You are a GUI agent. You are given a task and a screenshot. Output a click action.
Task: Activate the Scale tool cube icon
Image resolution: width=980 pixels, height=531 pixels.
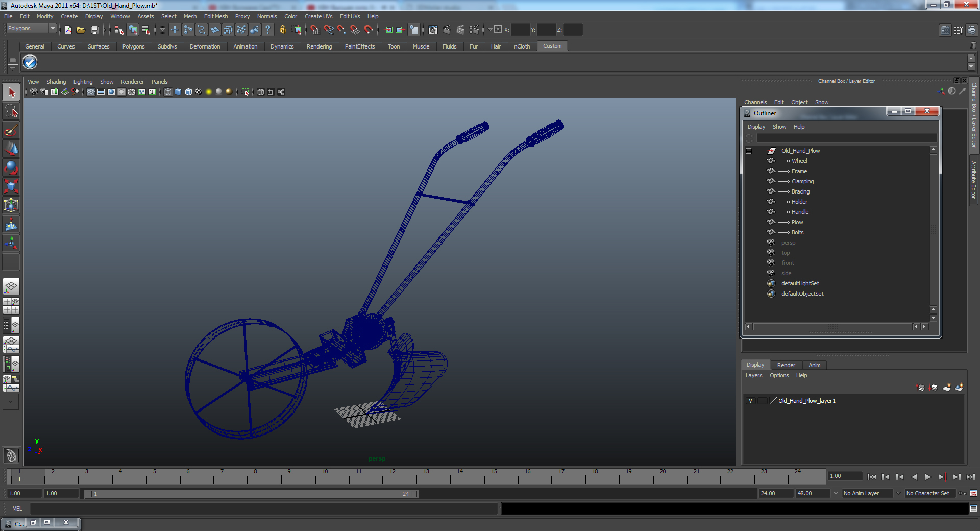11,186
